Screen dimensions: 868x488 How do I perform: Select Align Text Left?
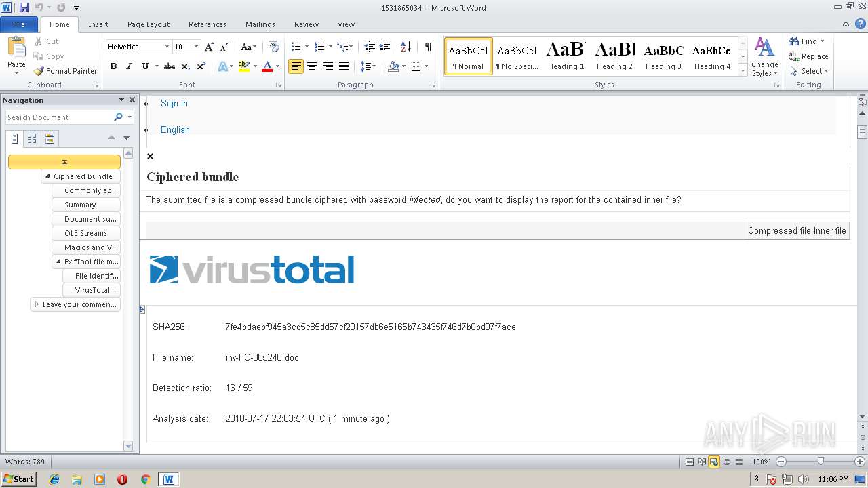coord(296,66)
